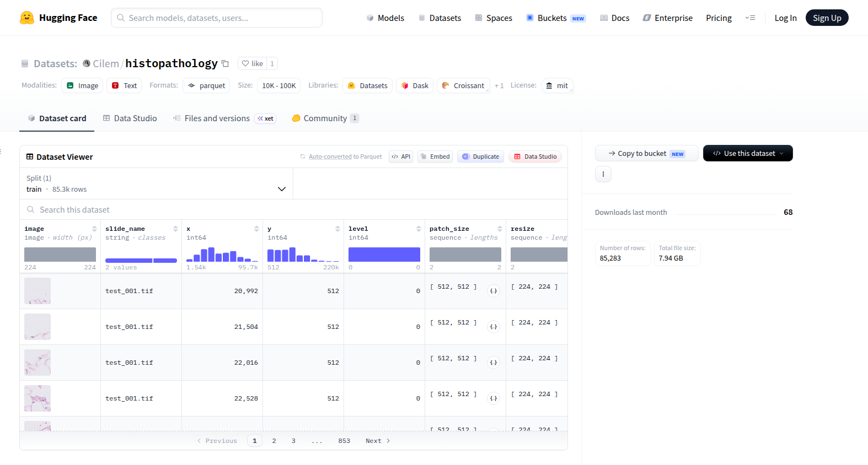Image resolution: width=868 pixels, height=465 pixels.
Task: Expand patch_size cell in 22,016 row
Action: pos(494,363)
